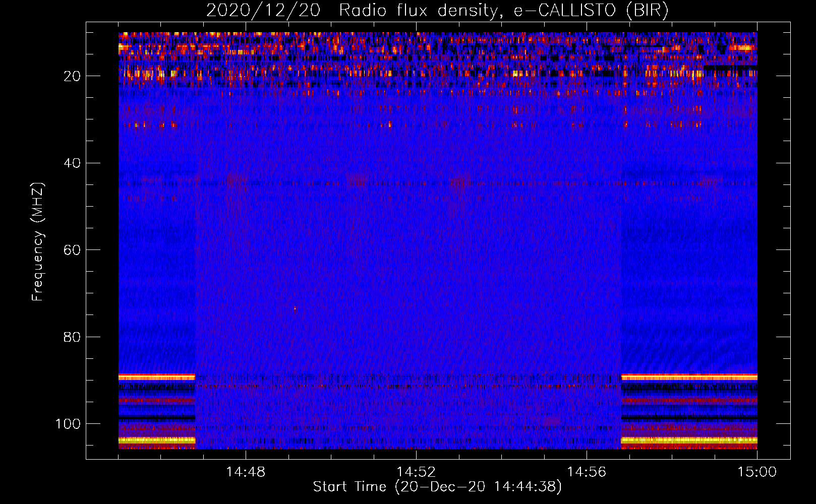816x504 pixels.
Task: Click the 15:00 time tick label
Action: pos(757,472)
